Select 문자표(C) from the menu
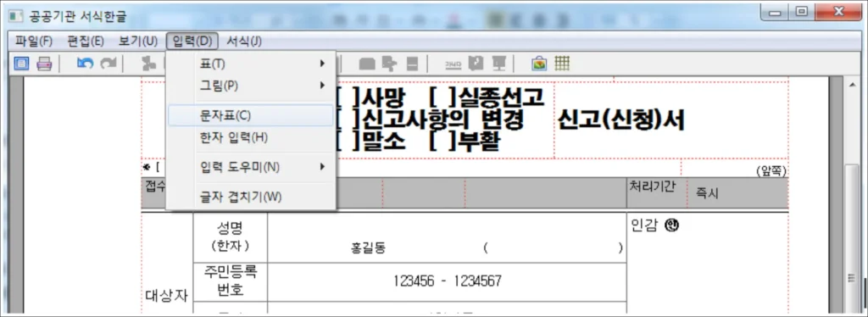Image resolution: width=868 pixels, height=317 pixels. pyautogui.click(x=251, y=116)
